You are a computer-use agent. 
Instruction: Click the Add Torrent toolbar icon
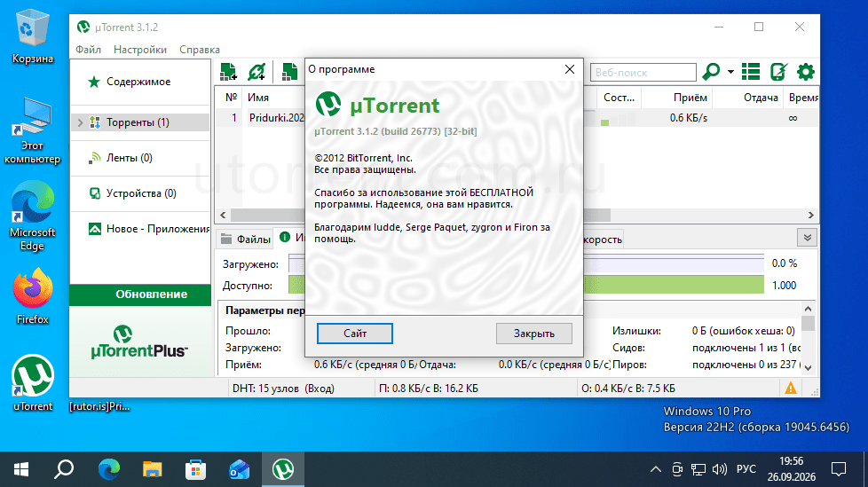click(x=228, y=72)
